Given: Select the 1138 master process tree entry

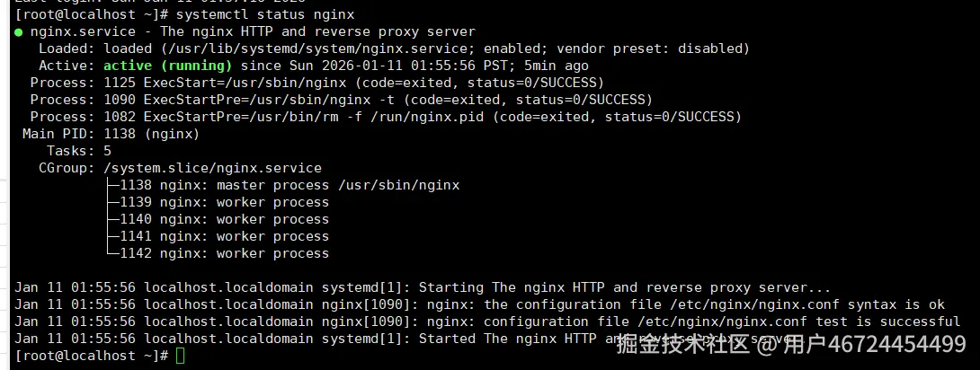Looking at the screenshot, I should [290, 185].
